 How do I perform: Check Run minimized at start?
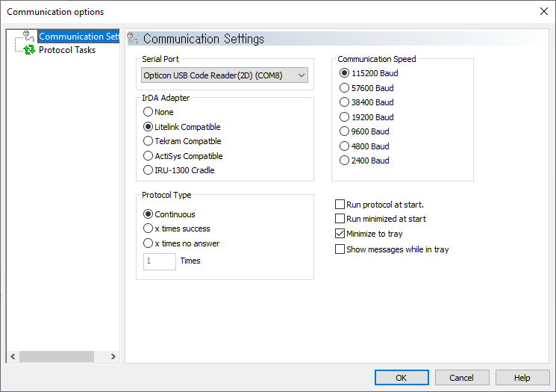[340, 219]
